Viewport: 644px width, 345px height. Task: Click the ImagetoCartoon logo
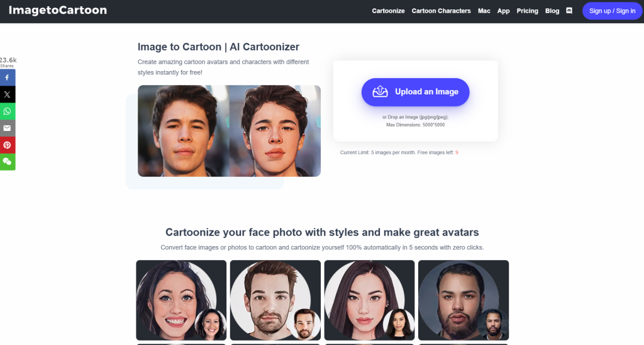coord(57,10)
